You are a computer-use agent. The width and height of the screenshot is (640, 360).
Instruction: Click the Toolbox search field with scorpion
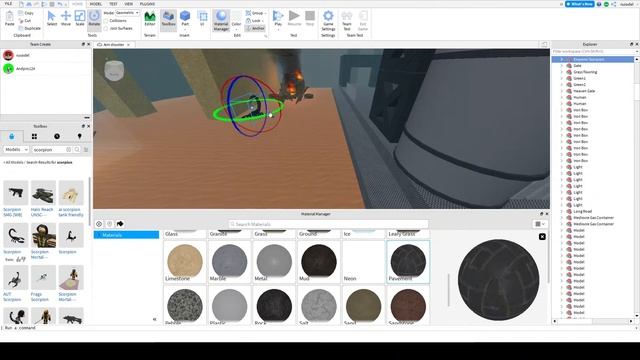49,150
